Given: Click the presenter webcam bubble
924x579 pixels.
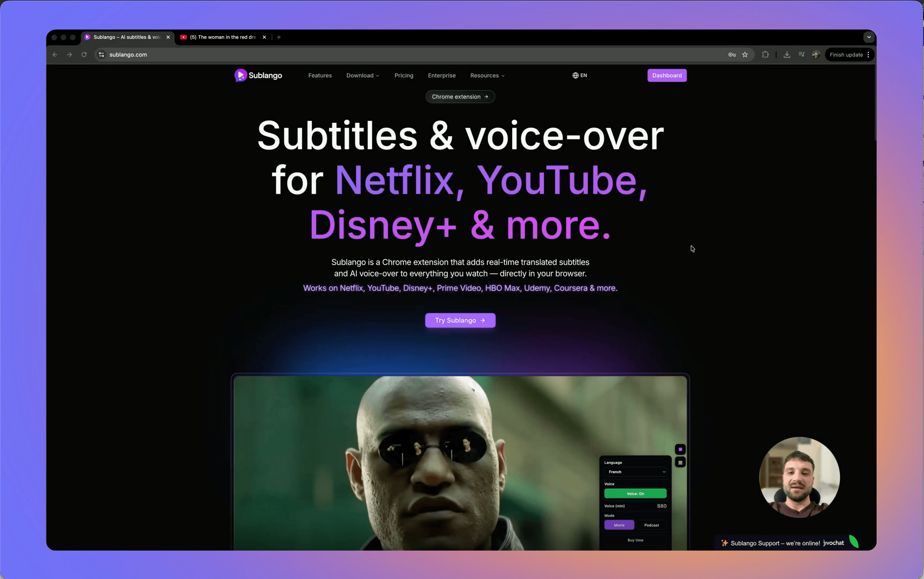Looking at the screenshot, I should [799, 477].
